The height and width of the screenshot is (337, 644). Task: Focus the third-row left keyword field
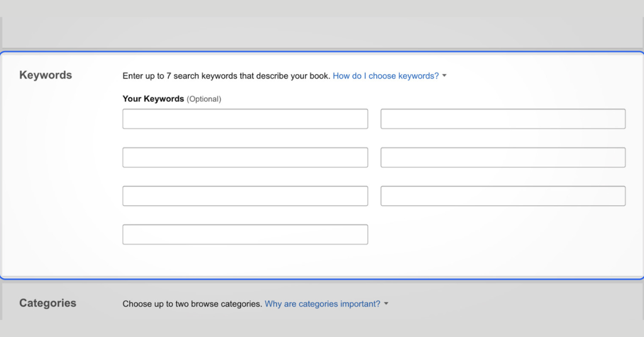(x=245, y=196)
